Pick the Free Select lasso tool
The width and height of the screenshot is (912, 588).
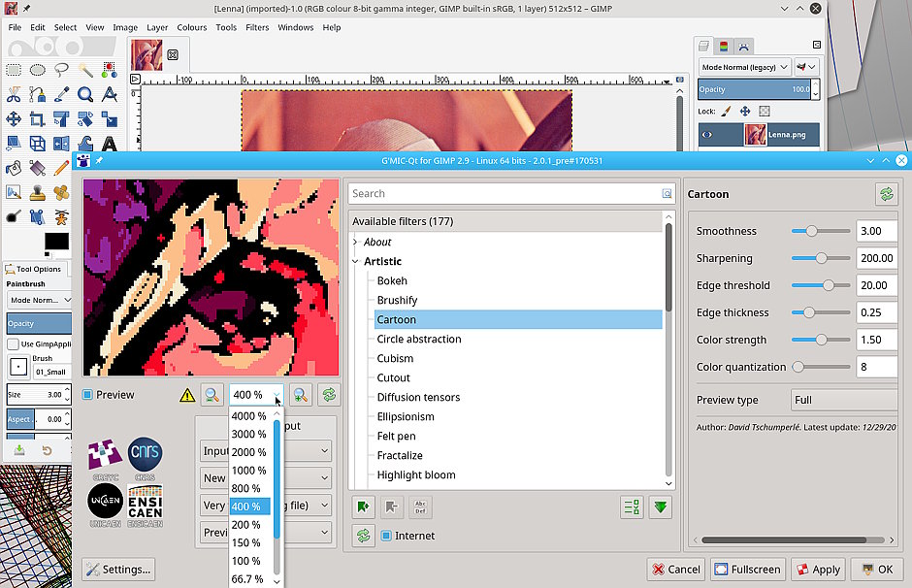pyautogui.click(x=61, y=71)
